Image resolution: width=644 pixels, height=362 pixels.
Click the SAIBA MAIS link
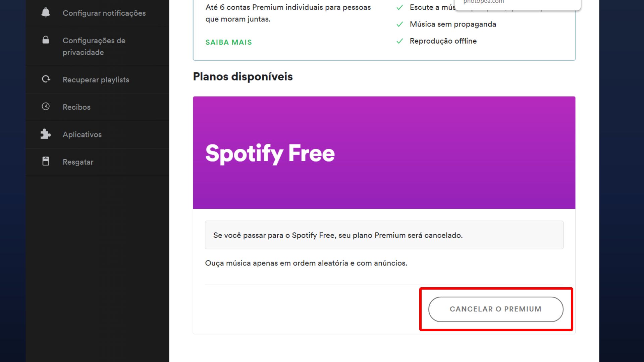[x=228, y=42]
